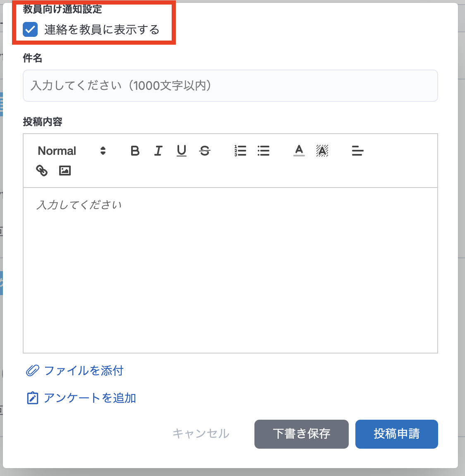The height and width of the screenshot is (476, 465).
Task: Toggle bold formatting
Action: click(x=135, y=151)
